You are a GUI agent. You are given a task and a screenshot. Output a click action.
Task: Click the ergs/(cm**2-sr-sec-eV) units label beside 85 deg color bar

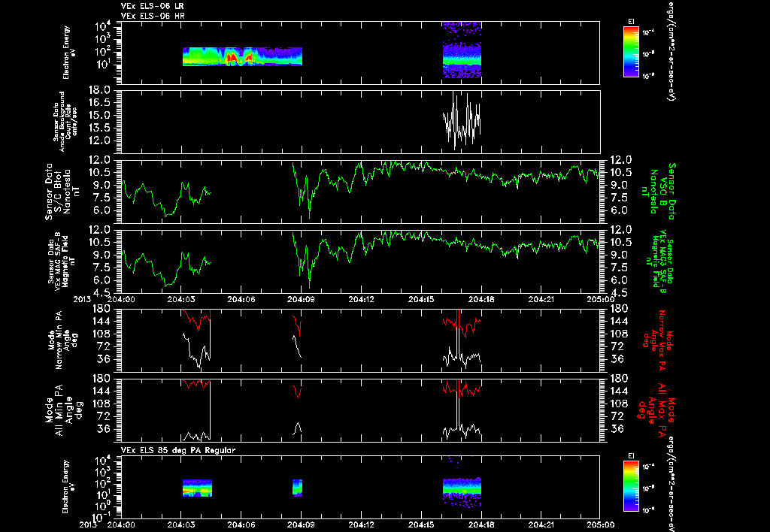670,485
